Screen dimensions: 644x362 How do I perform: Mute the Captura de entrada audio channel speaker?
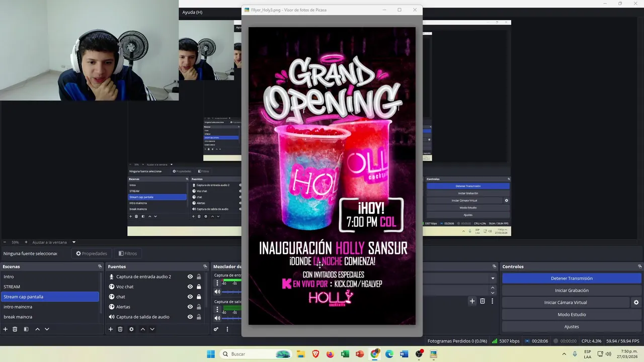pyautogui.click(x=217, y=292)
